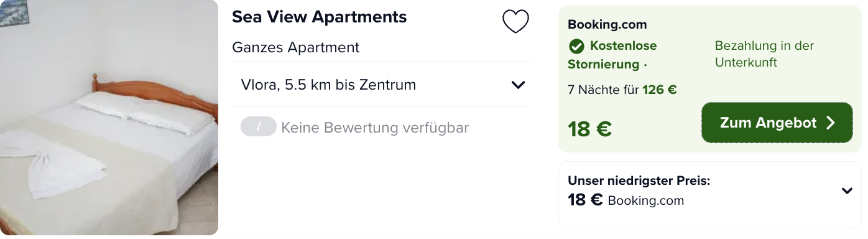Click the Zum Angebot button
The image size is (868, 239).
[777, 123]
